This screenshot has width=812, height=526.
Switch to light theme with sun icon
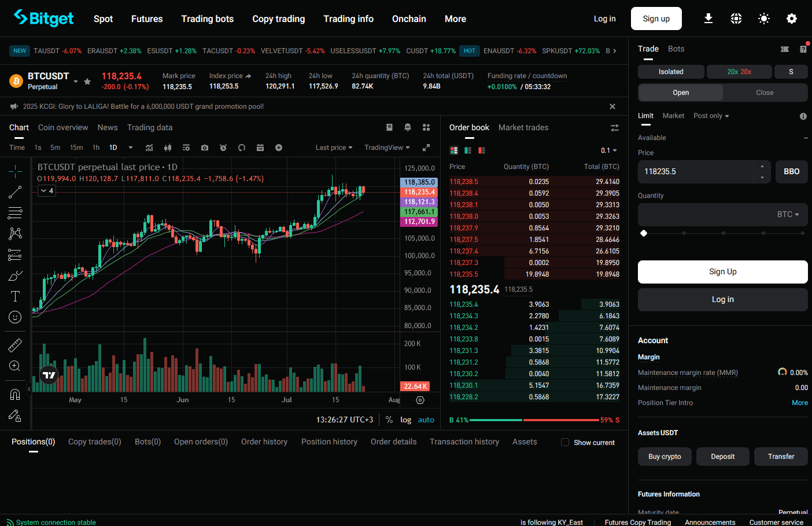(x=764, y=19)
